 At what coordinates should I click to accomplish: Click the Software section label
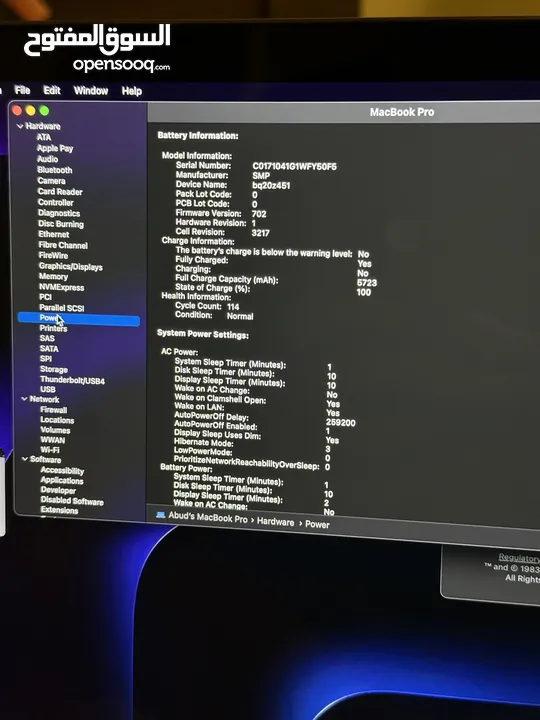[x=45, y=460]
